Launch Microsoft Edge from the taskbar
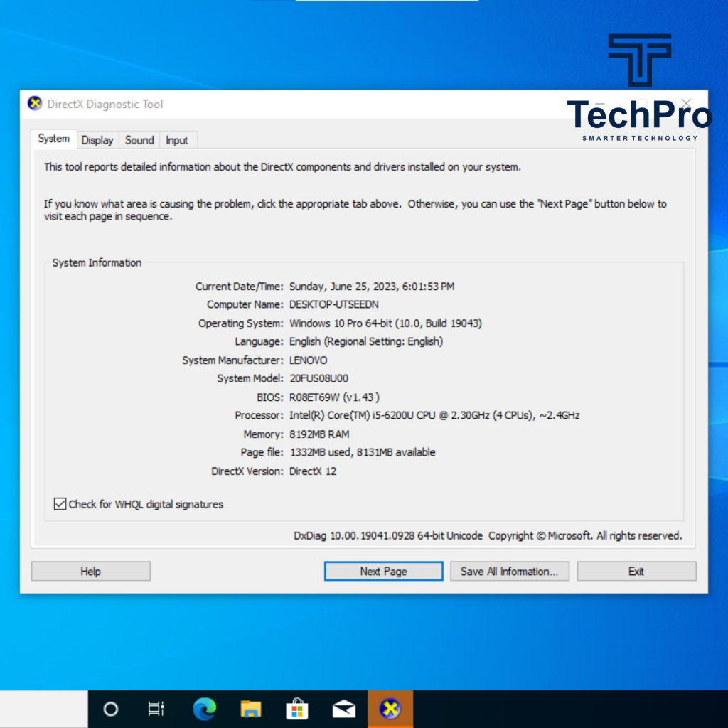The height and width of the screenshot is (728, 728). point(205,709)
